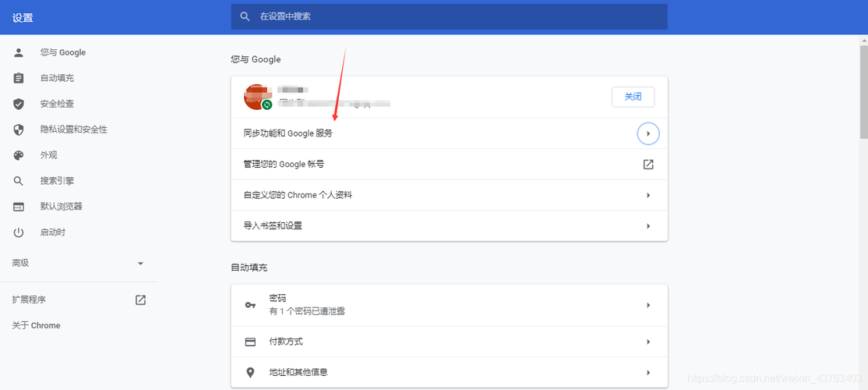Click the vertical scrollbar thumb

point(863,91)
